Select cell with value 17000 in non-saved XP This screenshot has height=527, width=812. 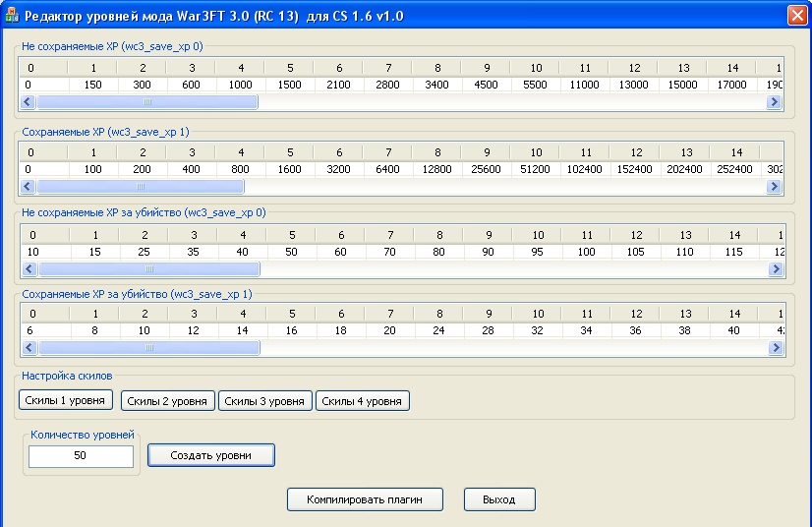pyautogui.click(x=732, y=85)
